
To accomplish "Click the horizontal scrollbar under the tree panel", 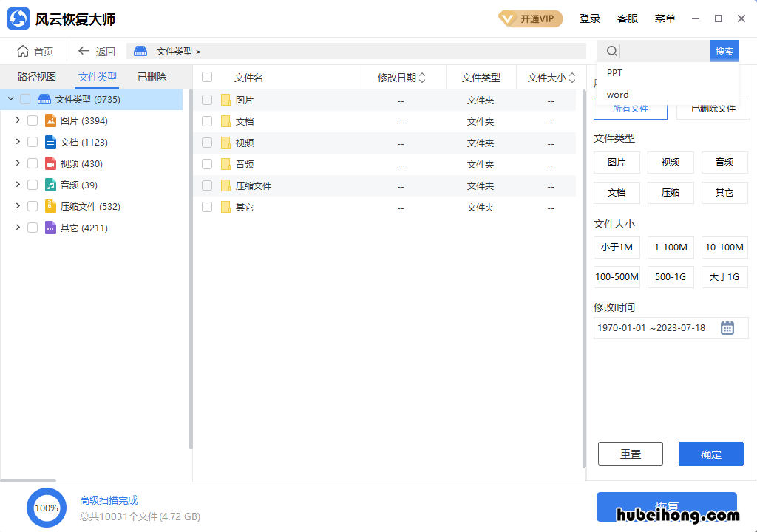I will (28, 480).
